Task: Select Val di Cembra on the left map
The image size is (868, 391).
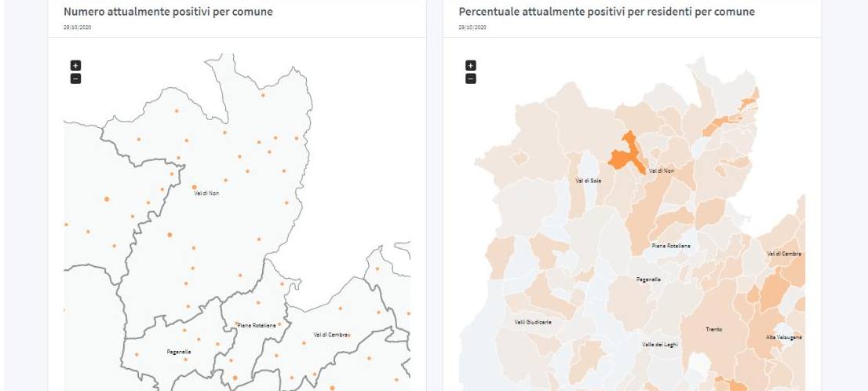Action: 330,334
